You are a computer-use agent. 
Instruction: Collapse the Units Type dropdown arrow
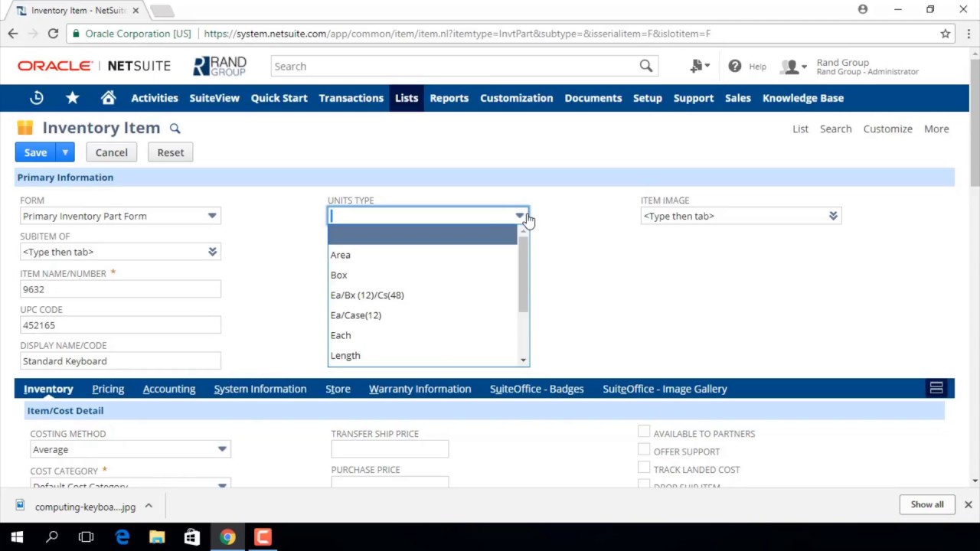[520, 216]
